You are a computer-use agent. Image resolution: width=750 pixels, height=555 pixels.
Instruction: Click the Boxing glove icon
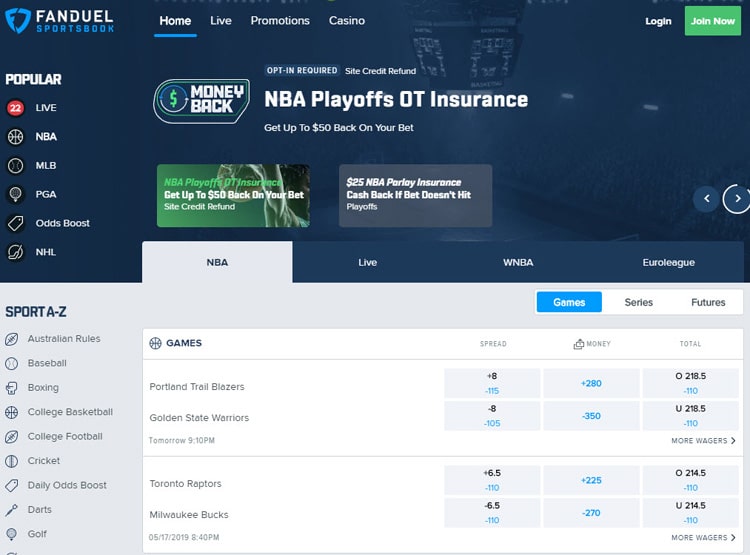(x=11, y=388)
